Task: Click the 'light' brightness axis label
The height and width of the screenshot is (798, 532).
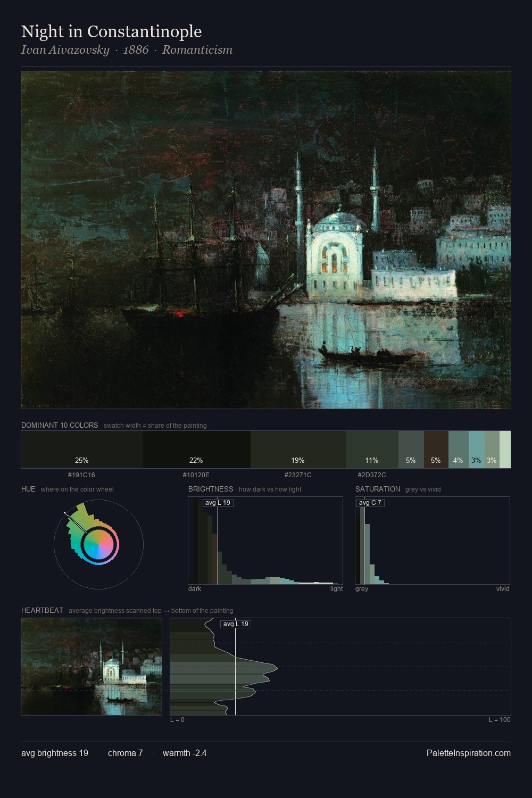Action: coord(337,589)
